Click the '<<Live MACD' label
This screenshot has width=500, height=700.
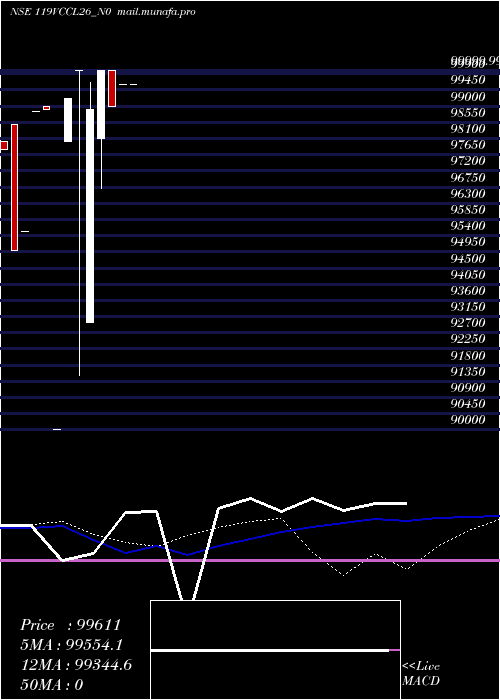pyautogui.click(x=421, y=674)
